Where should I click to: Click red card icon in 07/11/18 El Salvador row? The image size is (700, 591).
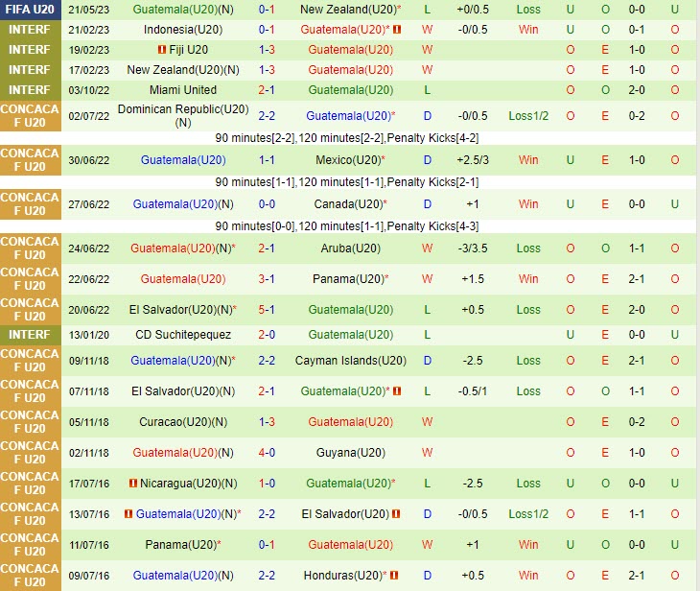click(x=396, y=391)
